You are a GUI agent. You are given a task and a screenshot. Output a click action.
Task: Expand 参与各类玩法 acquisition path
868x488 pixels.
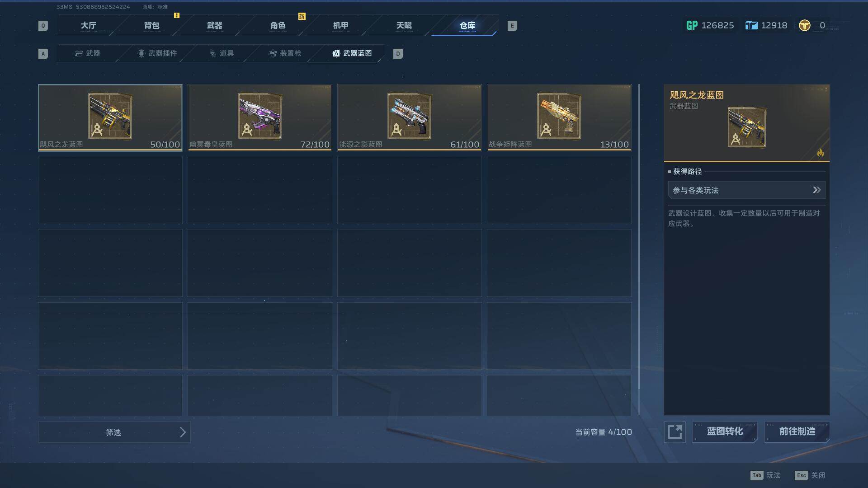[746, 190]
